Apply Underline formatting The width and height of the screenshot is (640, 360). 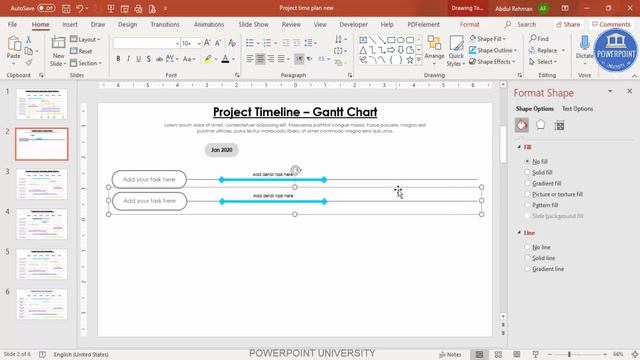coord(138,59)
